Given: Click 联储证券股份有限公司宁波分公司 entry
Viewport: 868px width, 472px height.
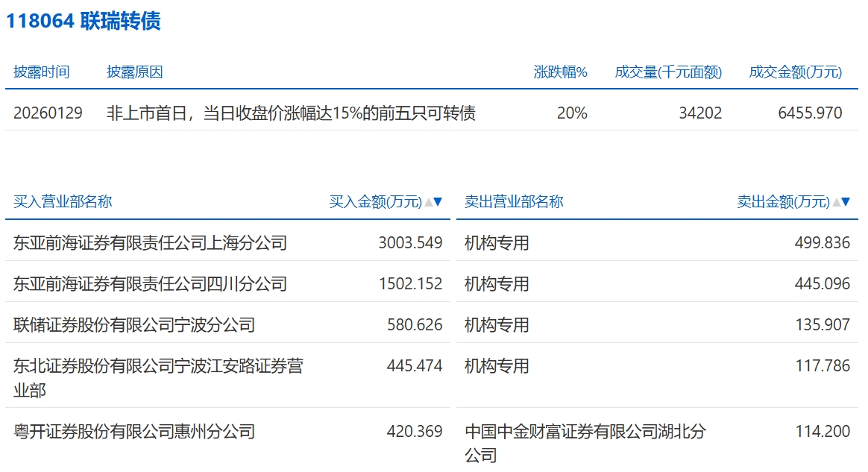Looking at the screenshot, I should tap(134, 325).
